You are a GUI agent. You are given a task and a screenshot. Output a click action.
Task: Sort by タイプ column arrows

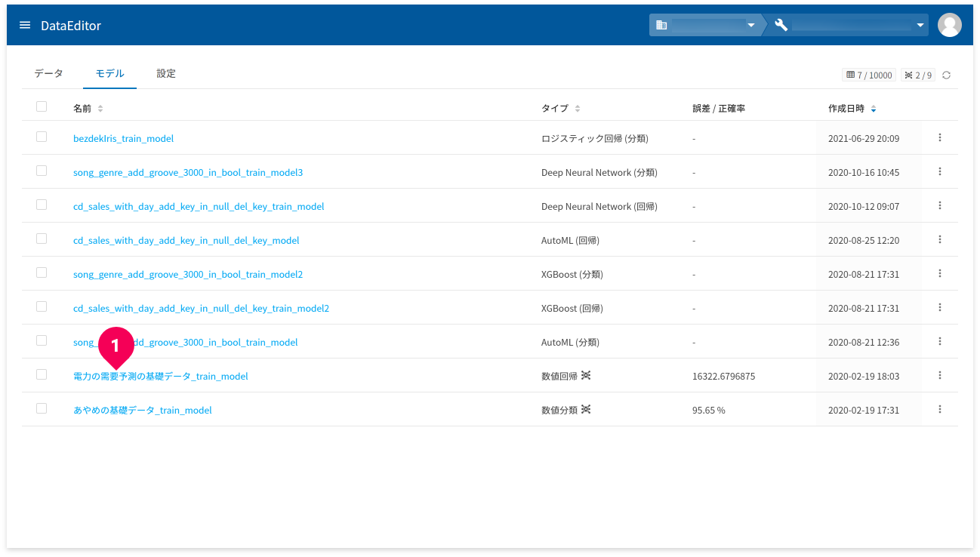[578, 109]
